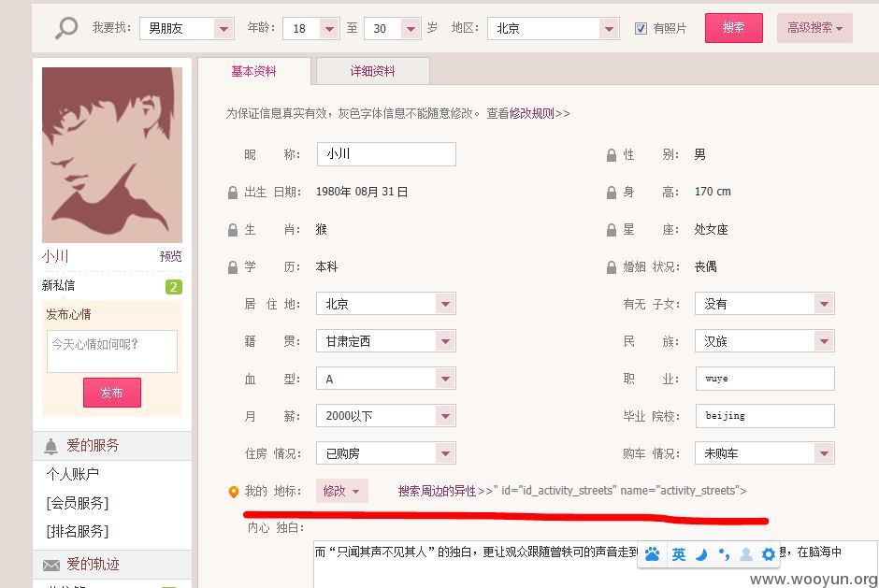879x588 pixels.
Task: Click the moon icon in IME toolbar
Action: 701,554
